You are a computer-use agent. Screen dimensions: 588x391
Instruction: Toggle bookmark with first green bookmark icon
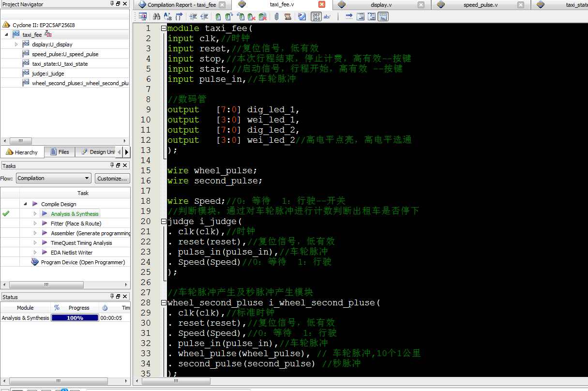coord(218,16)
